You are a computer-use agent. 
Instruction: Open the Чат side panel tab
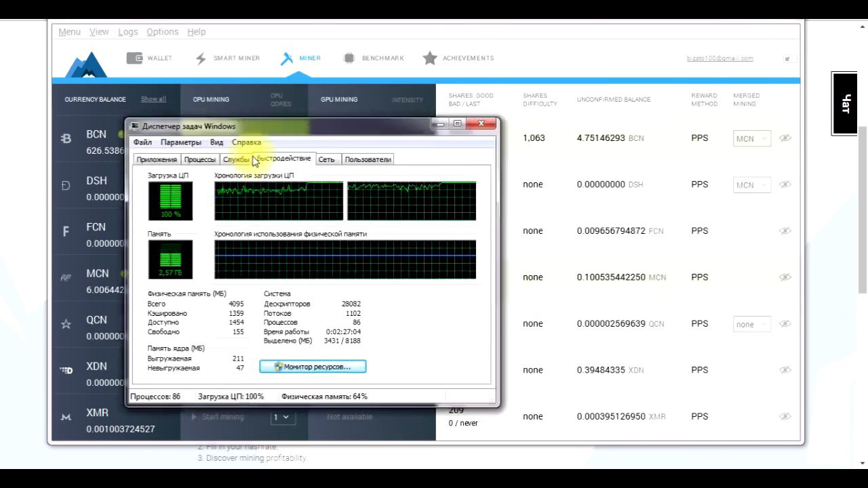pyautogui.click(x=845, y=104)
